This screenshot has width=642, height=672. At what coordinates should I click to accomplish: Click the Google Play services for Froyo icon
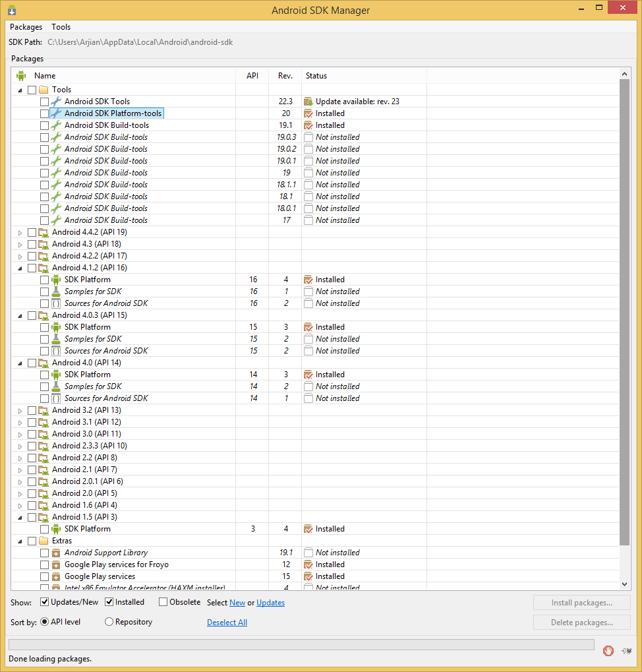point(56,565)
